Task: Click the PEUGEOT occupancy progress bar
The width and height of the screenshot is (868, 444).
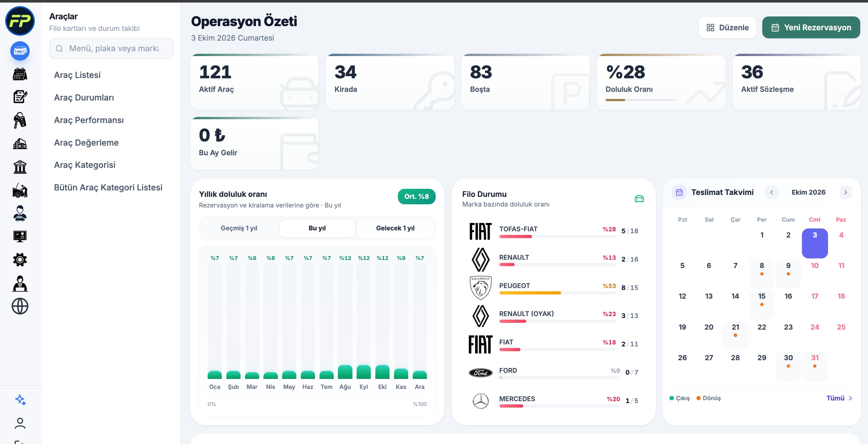Action: click(557, 293)
